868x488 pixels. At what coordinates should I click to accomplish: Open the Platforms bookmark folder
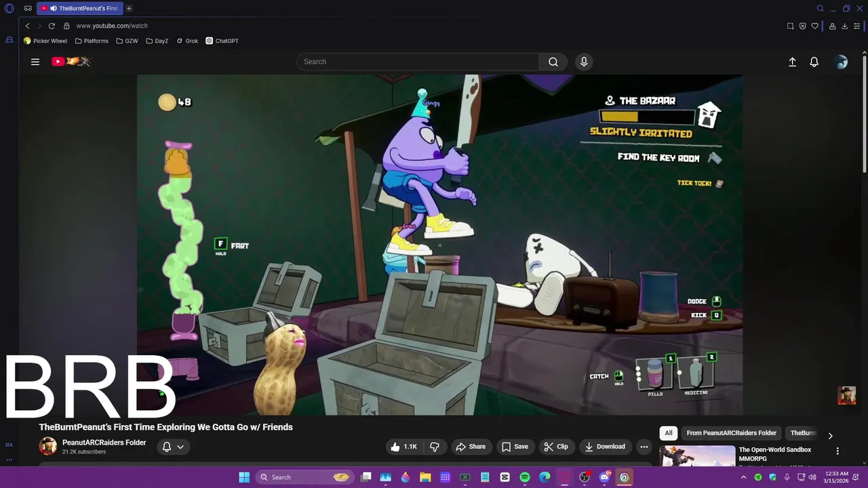[92, 41]
